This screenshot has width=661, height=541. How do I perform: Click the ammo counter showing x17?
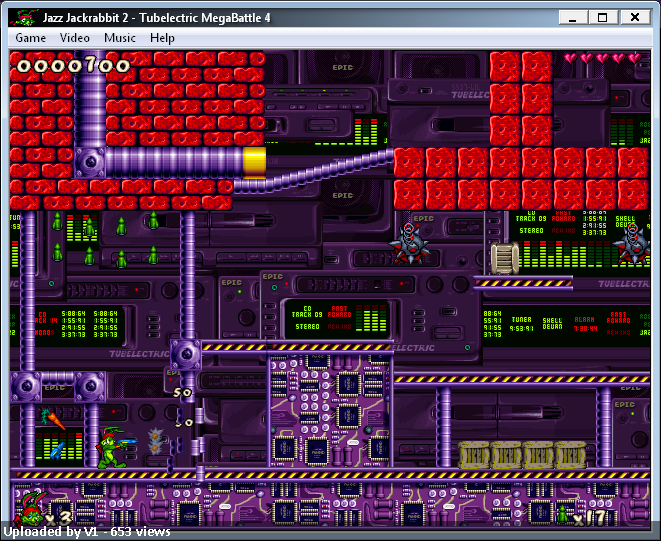(590, 518)
